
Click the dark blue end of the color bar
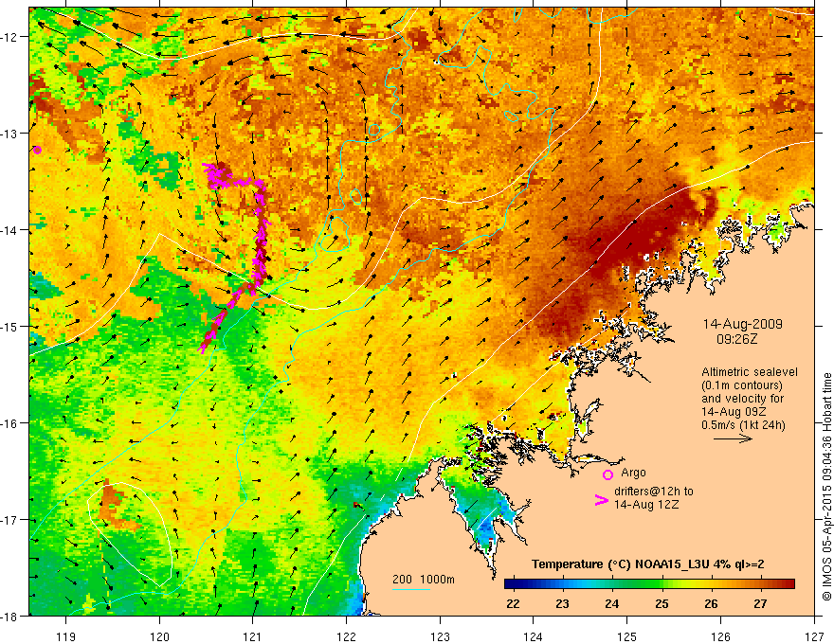pos(512,584)
